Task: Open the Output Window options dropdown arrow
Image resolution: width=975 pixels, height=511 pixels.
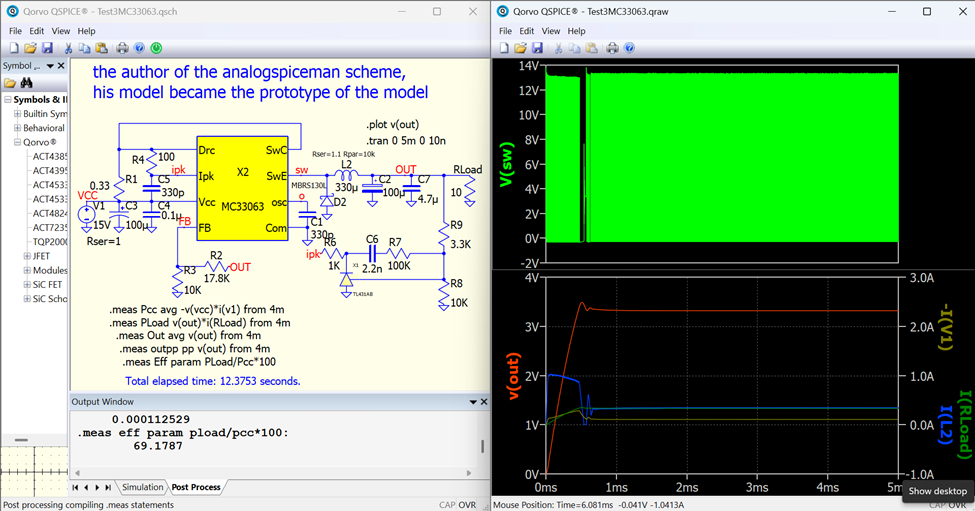Action: tap(473, 402)
